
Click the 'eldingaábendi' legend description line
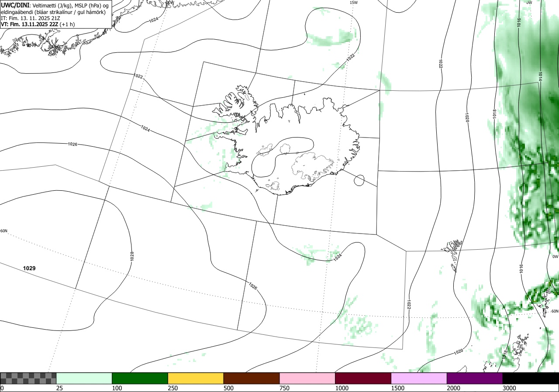coord(53,12)
